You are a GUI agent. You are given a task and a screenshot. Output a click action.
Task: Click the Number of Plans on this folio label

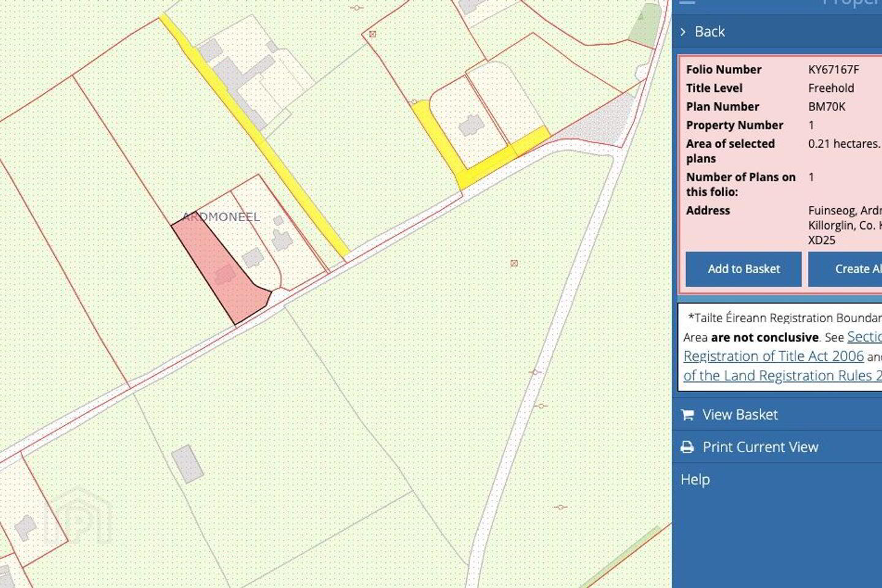pos(741,184)
